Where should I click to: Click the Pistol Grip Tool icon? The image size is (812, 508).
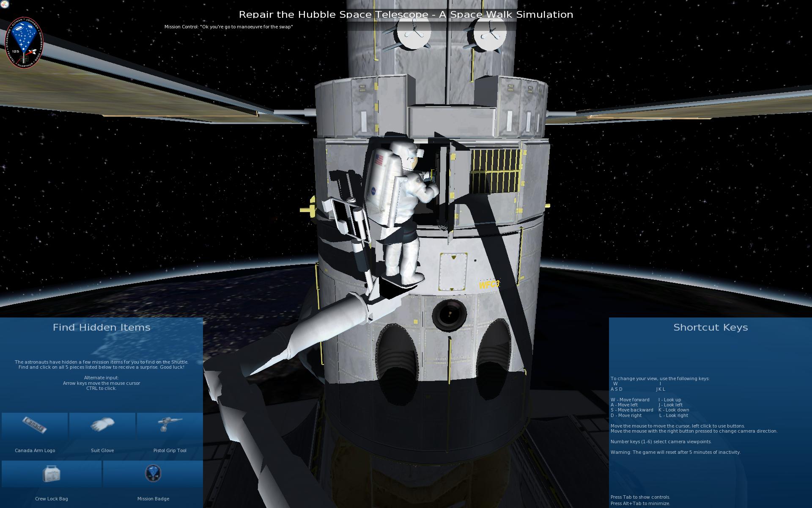170,424
